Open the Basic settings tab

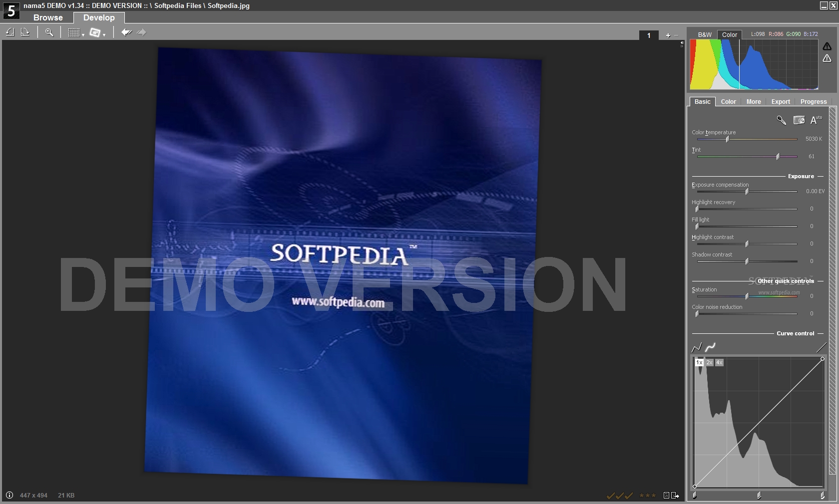click(x=702, y=101)
